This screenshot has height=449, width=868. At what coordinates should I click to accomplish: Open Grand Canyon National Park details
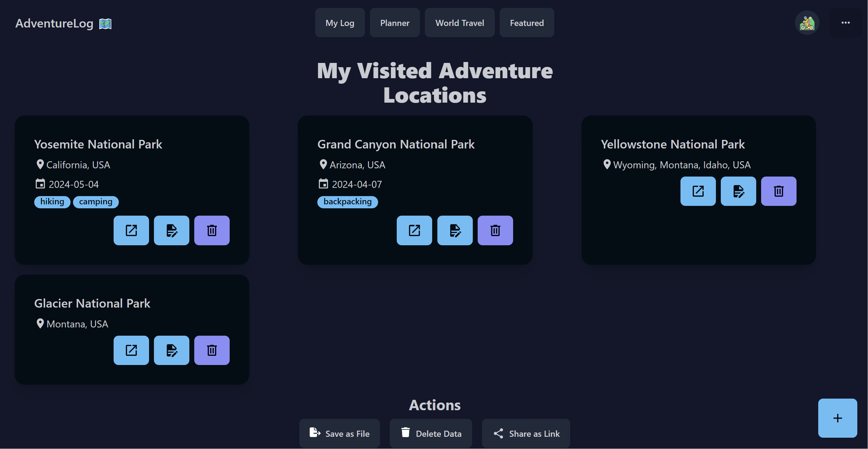pyautogui.click(x=414, y=231)
